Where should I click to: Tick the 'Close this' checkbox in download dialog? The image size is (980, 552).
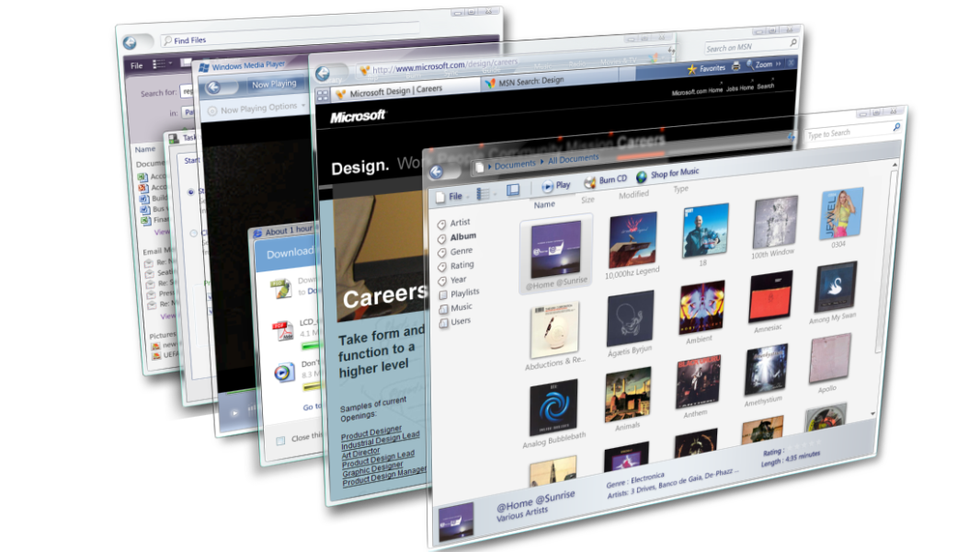[280, 441]
